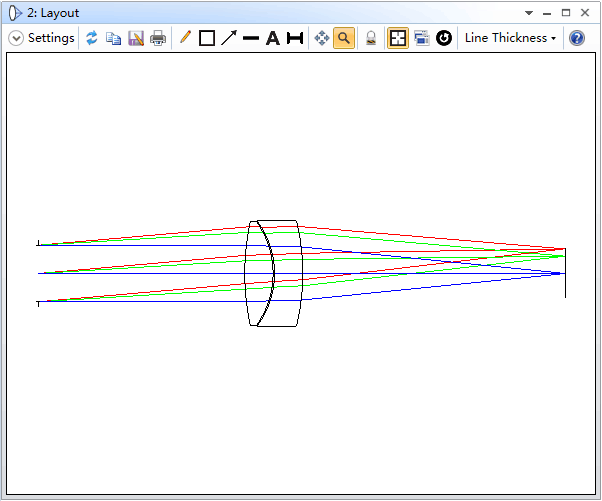This screenshot has width=602, height=501.
Task: Print the layout window
Action: point(158,38)
